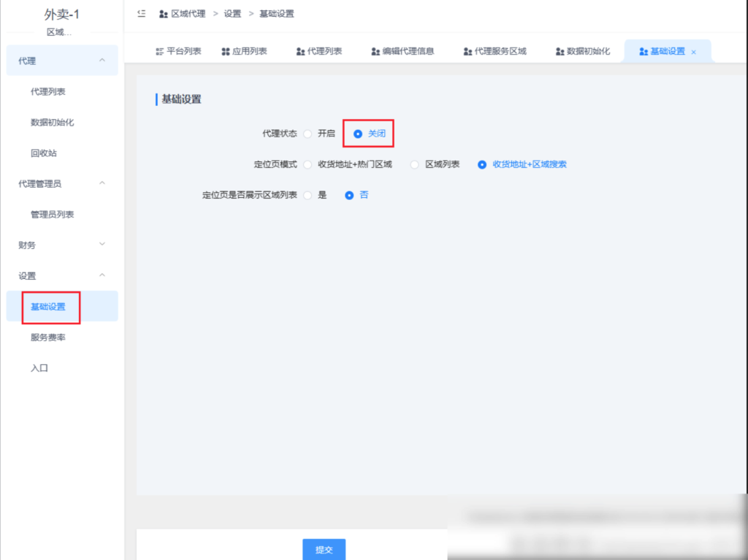Click the icon on 数据初始化 tab
The width and height of the screenshot is (748, 560).
tap(560, 51)
